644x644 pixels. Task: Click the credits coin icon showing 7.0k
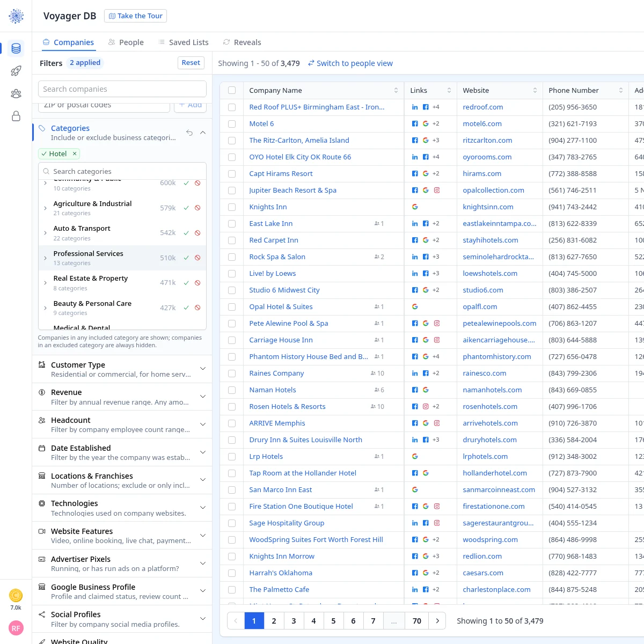(x=16, y=595)
